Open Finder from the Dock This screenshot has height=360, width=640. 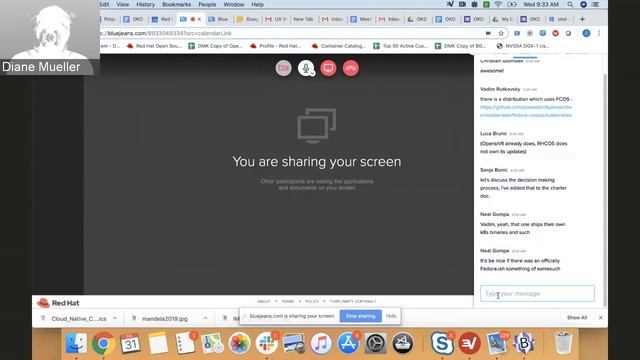click(76, 343)
